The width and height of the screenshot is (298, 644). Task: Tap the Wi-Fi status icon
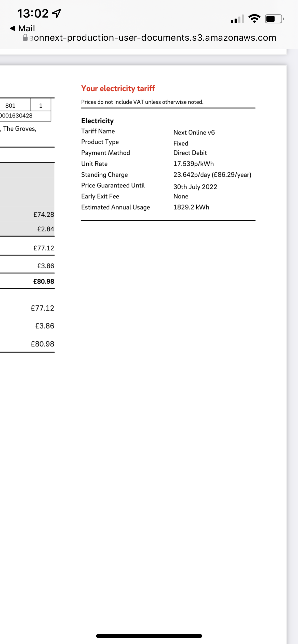click(x=254, y=19)
